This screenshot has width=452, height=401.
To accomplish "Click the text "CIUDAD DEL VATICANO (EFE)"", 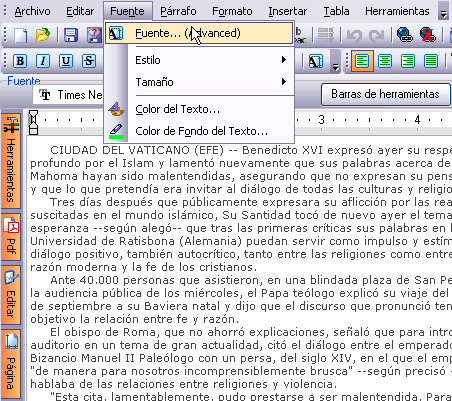I will tap(137, 150).
